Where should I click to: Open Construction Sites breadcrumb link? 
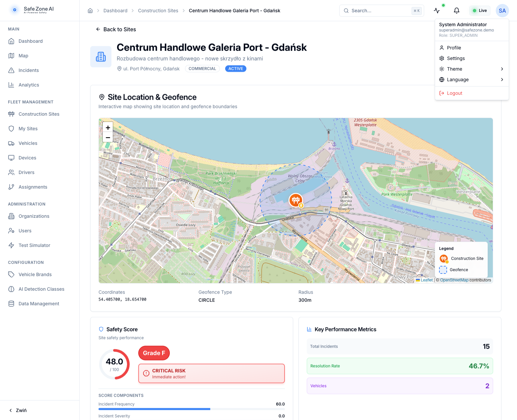tap(158, 11)
